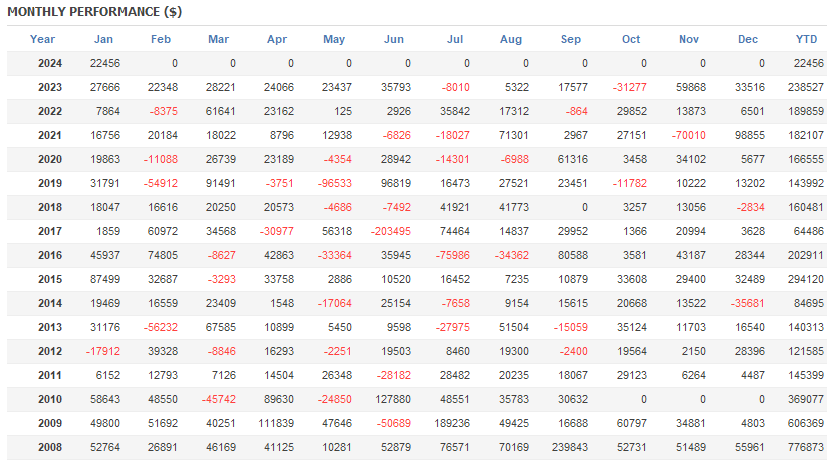Select the -35681 cell in December 2014

coord(745,303)
